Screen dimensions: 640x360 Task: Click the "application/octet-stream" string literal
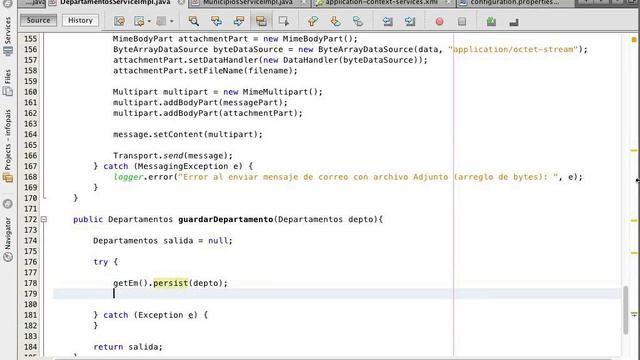tap(513, 49)
